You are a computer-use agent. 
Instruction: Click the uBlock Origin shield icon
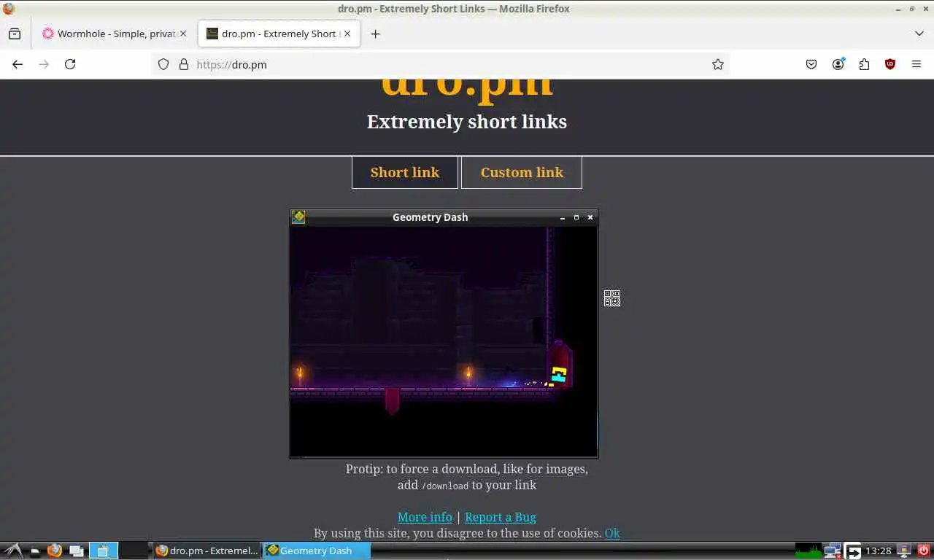coord(890,64)
